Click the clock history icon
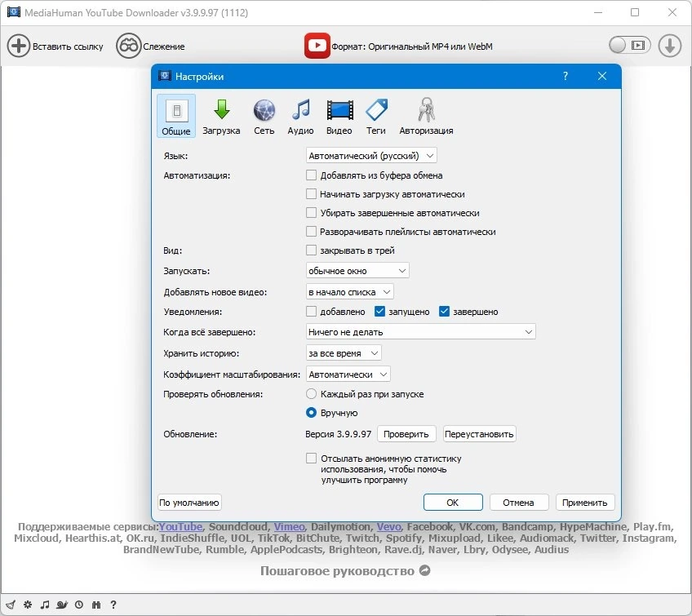 (x=79, y=605)
